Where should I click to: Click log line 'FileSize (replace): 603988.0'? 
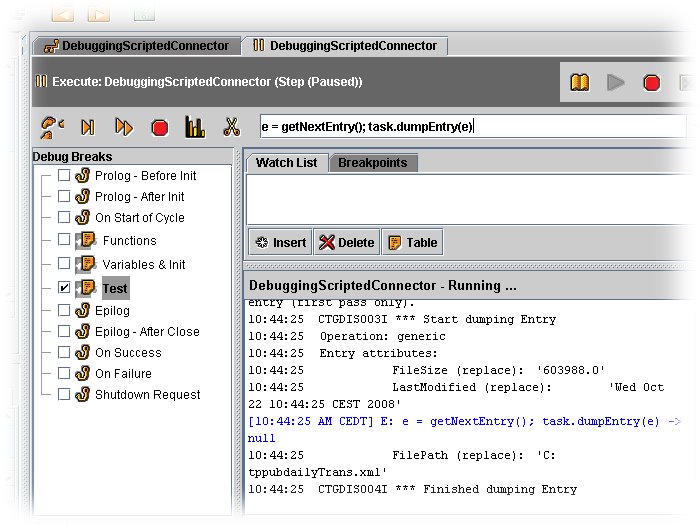(x=426, y=370)
